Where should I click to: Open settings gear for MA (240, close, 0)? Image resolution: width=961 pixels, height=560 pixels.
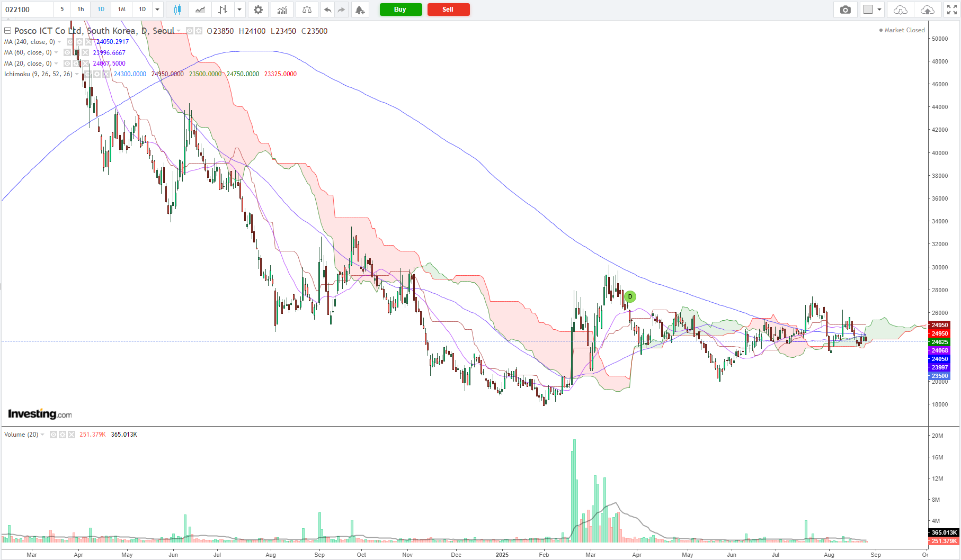pos(79,42)
